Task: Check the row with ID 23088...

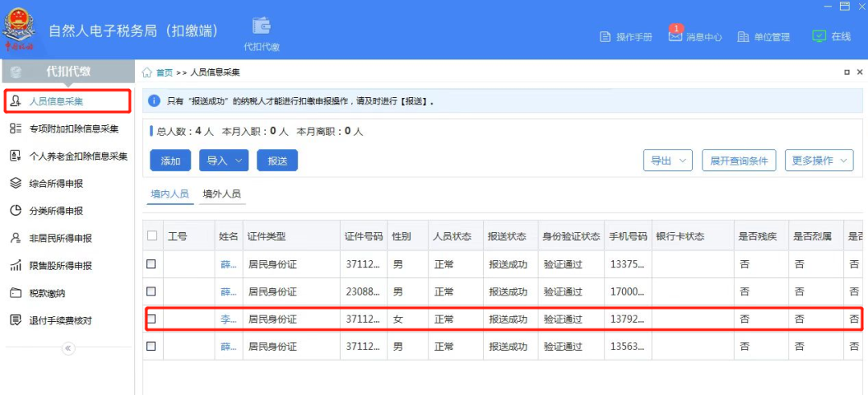Action: tap(151, 291)
